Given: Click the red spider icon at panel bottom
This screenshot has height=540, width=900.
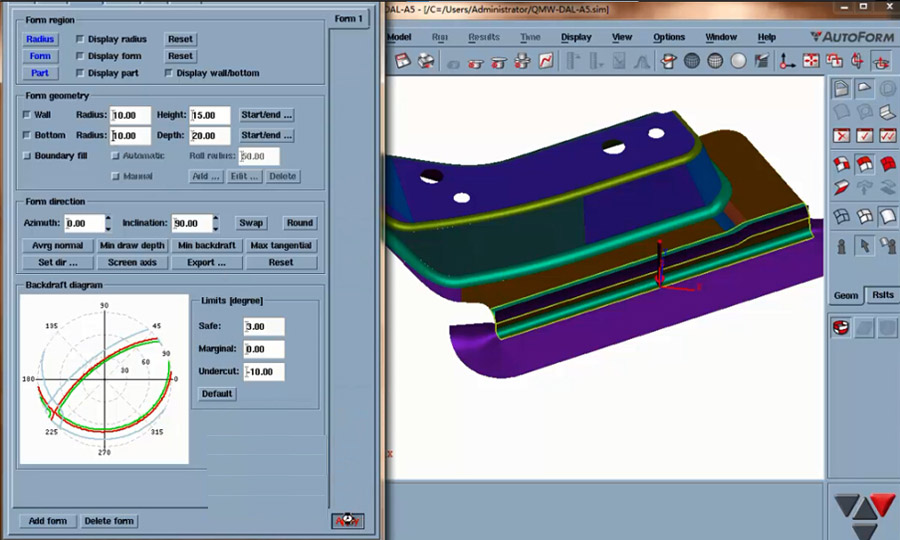Looking at the screenshot, I should [347, 521].
